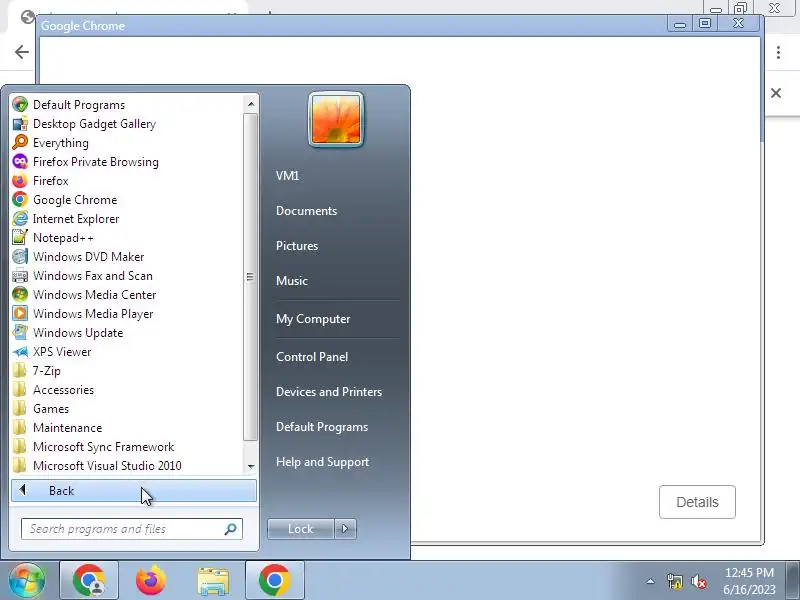Click the programs list scrollbar thumb
800x600 pixels.
tap(250, 277)
